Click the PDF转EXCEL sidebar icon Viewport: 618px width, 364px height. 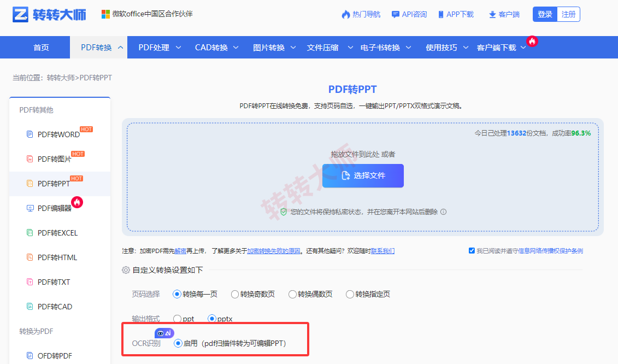(30, 233)
